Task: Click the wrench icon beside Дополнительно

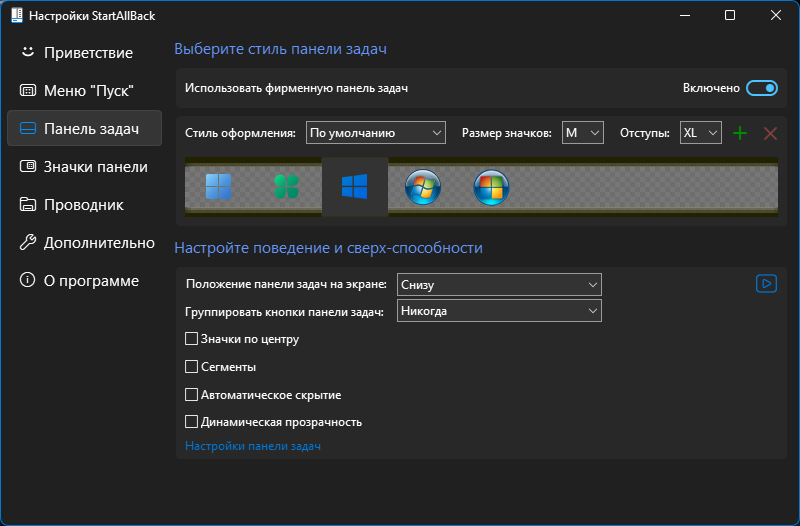Action: [x=28, y=242]
